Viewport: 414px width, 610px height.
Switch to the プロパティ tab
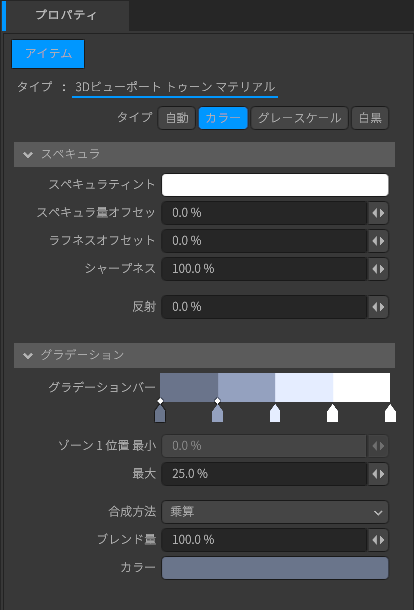click(66, 16)
